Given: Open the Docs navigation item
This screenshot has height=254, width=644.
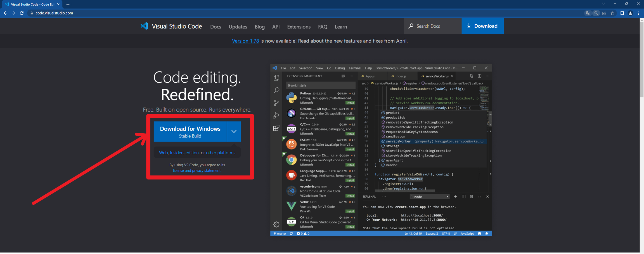Looking at the screenshot, I should (x=216, y=27).
